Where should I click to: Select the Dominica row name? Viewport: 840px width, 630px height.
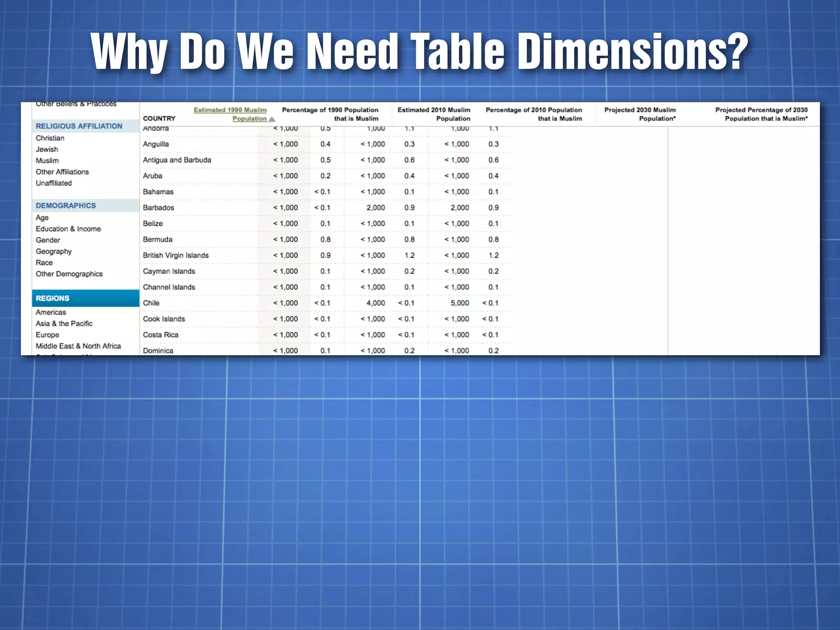(158, 351)
